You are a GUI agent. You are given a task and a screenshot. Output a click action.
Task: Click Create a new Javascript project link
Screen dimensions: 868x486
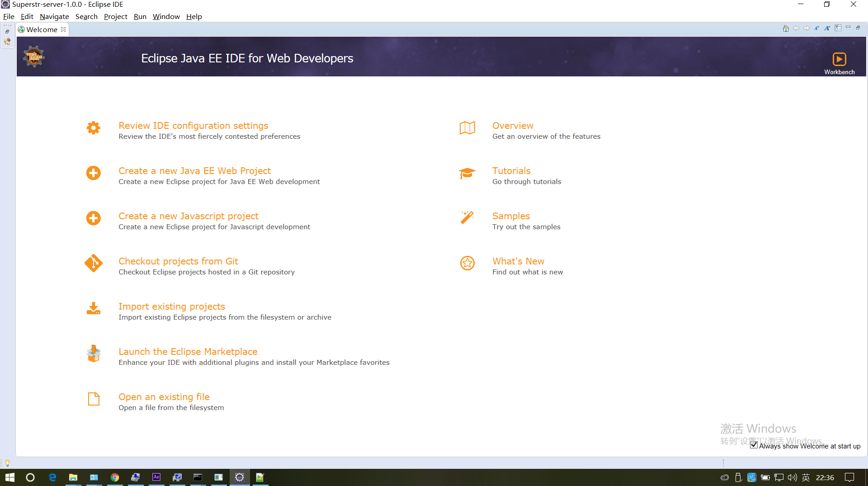[x=189, y=216]
